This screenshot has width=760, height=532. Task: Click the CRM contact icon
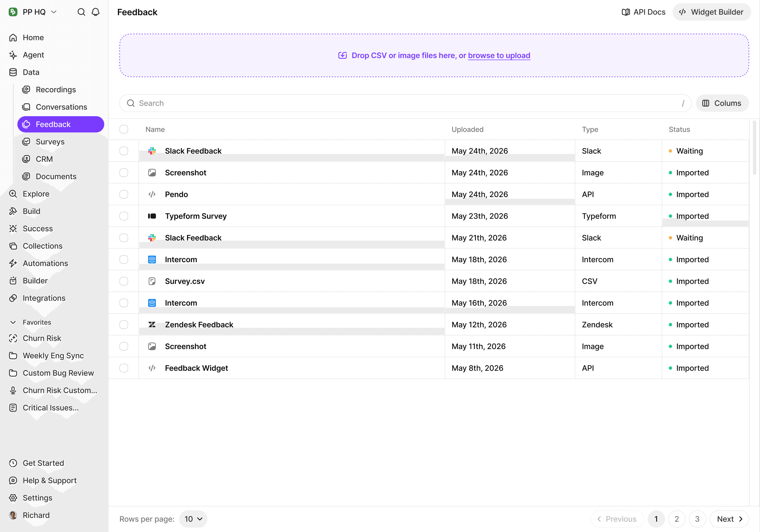(26, 159)
